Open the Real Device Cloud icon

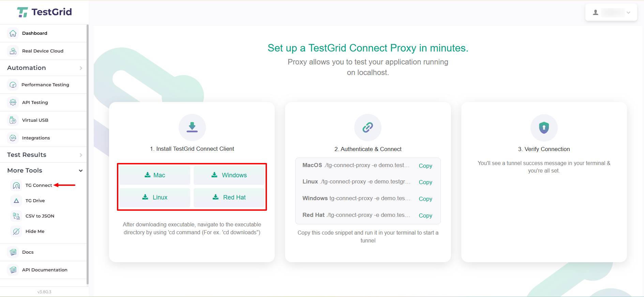tap(13, 51)
